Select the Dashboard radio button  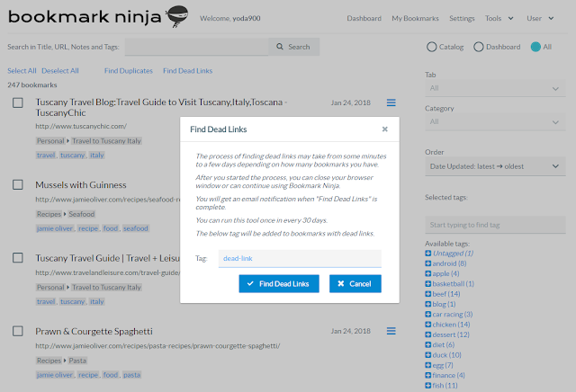pos(478,47)
